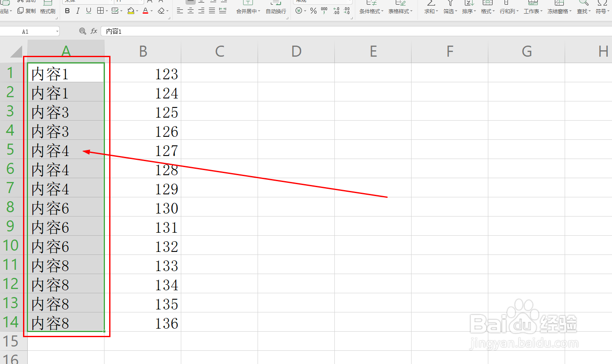Click cell A11 containing 内容8
This screenshot has height=364, width=612.
[x=66, y=265]
